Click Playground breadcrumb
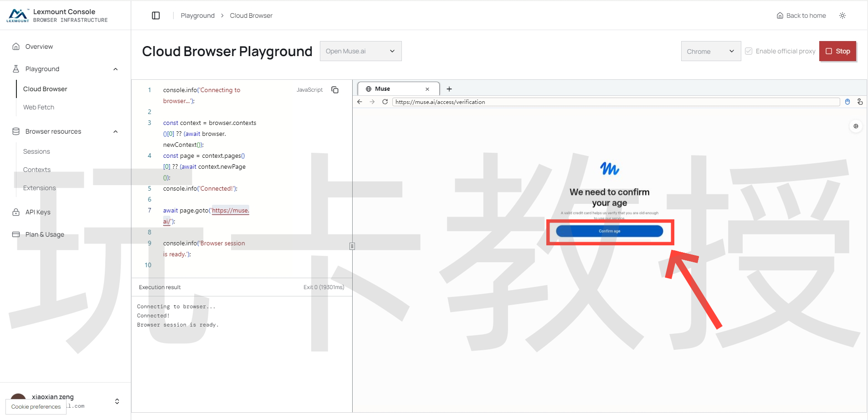Image resolution: width=868 pixels, height=420 pixels. coord(198,16)
